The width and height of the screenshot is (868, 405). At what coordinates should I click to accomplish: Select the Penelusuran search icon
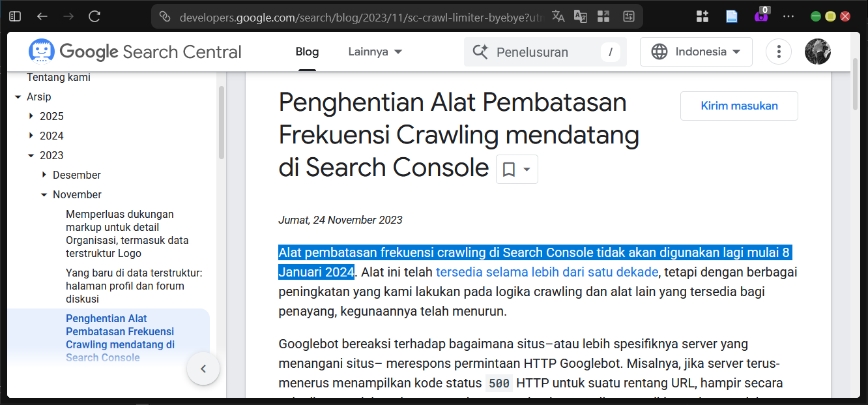(480, 52)
